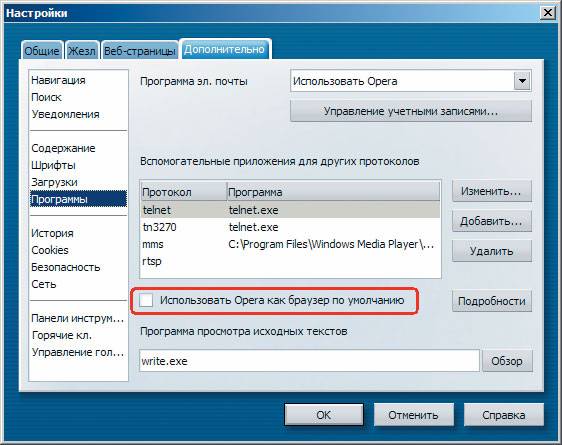Select the mms protocol row
562x445 pixels.
point(290,244)
